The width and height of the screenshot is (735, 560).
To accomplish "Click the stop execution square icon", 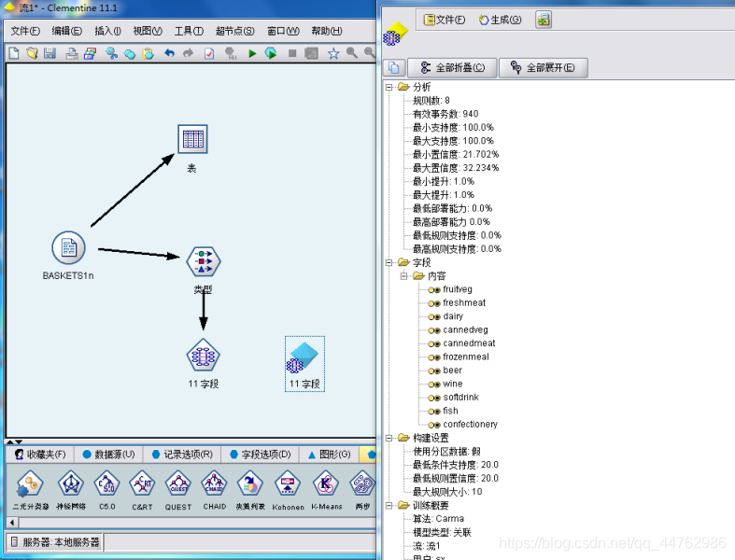I will (292, 53).
